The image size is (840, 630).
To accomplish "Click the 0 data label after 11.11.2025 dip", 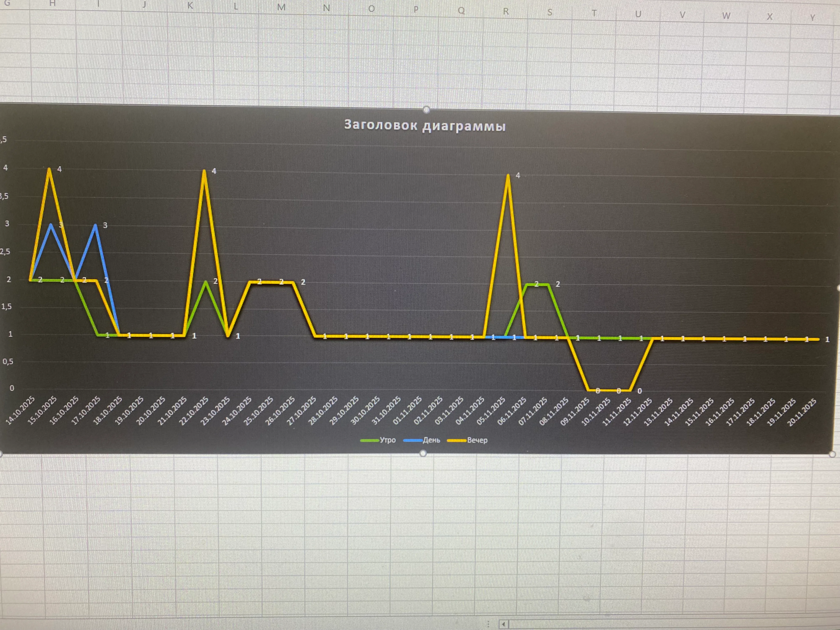I will pos(639,391).
